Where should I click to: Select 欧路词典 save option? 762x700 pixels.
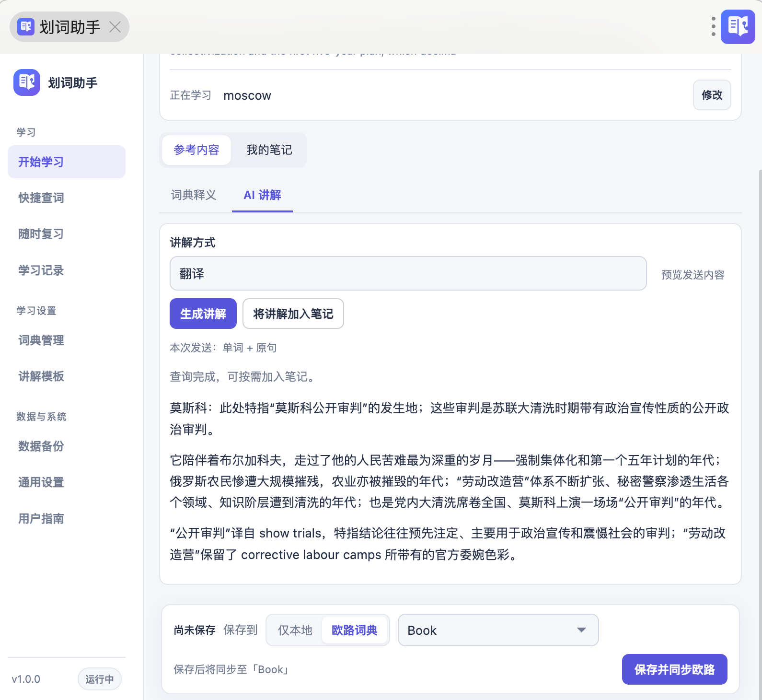coord(355,630)
